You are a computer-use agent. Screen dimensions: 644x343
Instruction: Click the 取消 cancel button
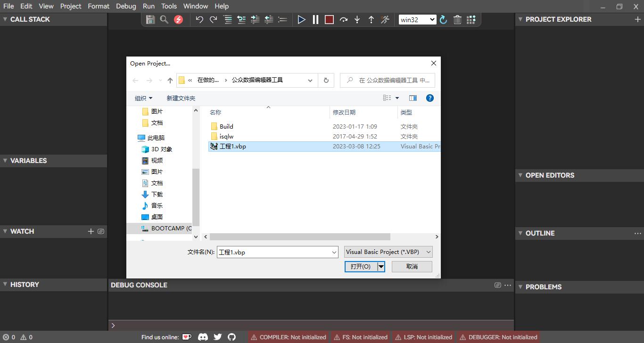pyautogui.click(x=412, y=266)
